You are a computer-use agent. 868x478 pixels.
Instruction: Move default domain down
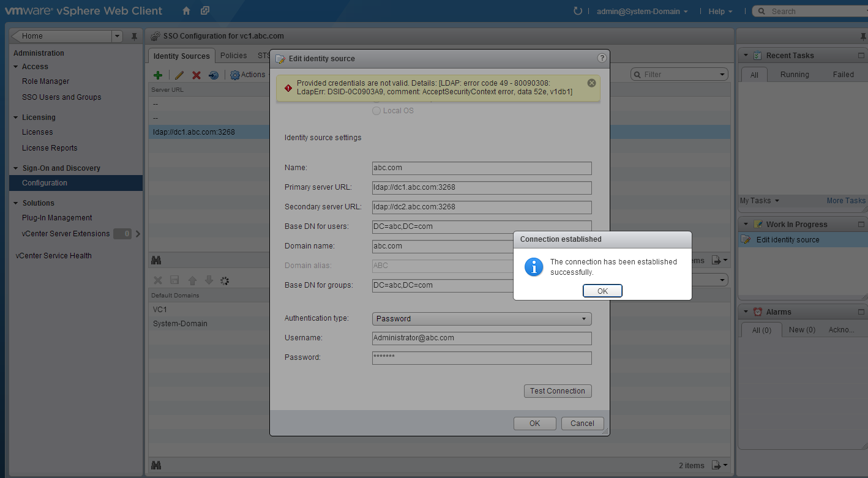click(208, 280)
